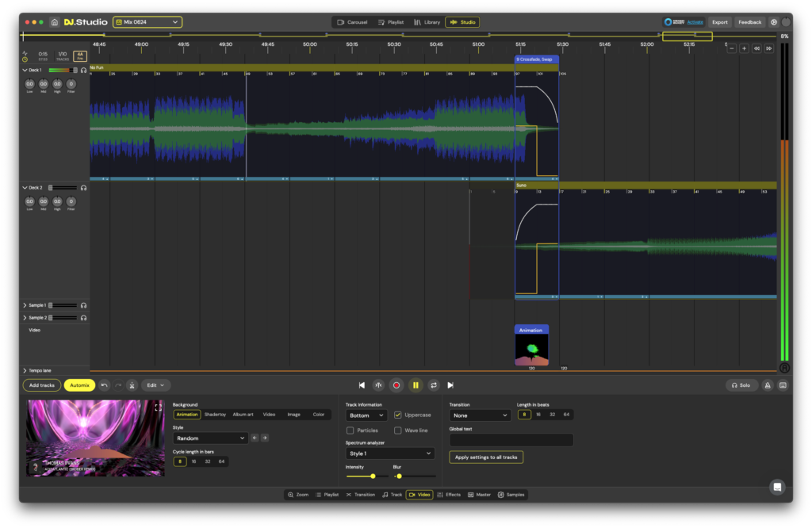Click the loop/repeat icon in transport bar
The image size is (812, 528).
pos(433,385)
